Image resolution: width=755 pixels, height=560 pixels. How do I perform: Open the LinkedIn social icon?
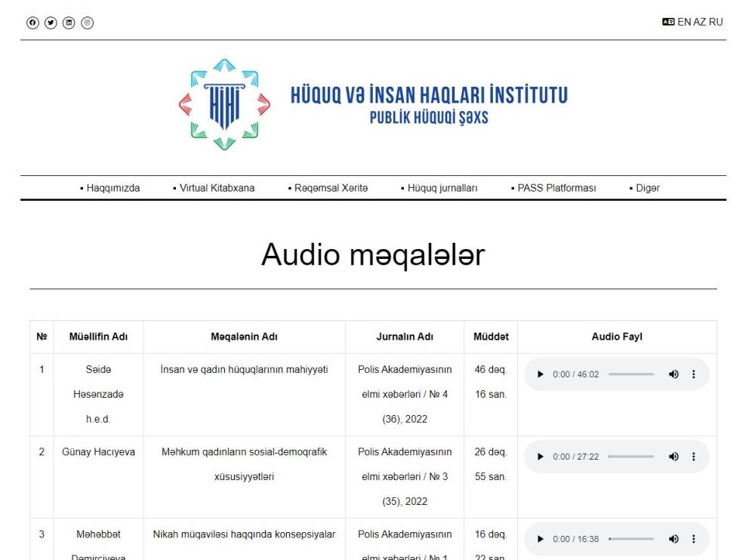[x=69, y=23]
